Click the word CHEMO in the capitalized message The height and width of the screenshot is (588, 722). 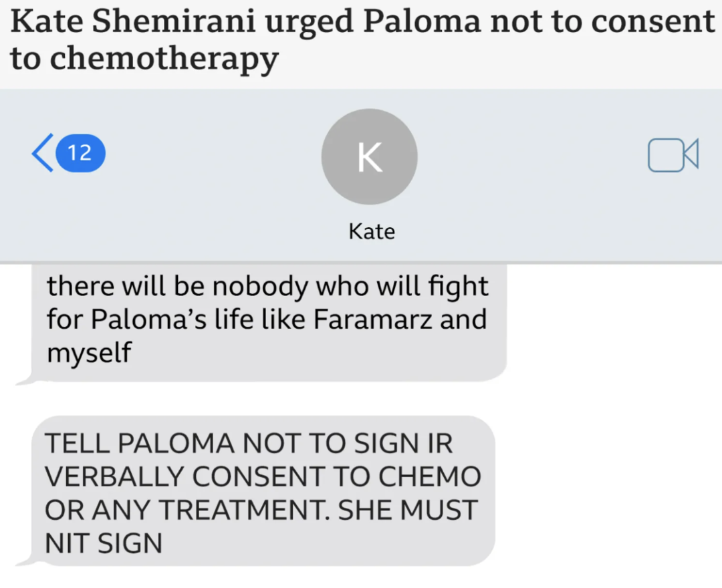[429, 476]
